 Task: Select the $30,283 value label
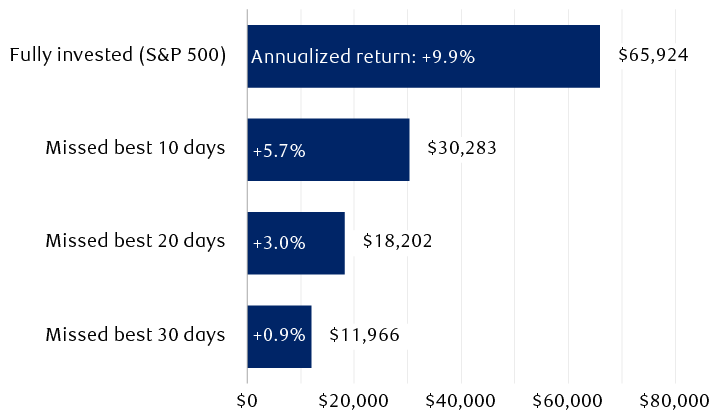click(461, 148)
